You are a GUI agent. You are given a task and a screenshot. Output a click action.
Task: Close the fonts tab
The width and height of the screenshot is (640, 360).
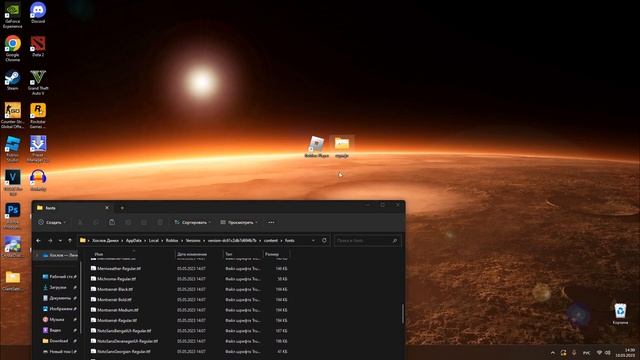click(x=107, y=208)
